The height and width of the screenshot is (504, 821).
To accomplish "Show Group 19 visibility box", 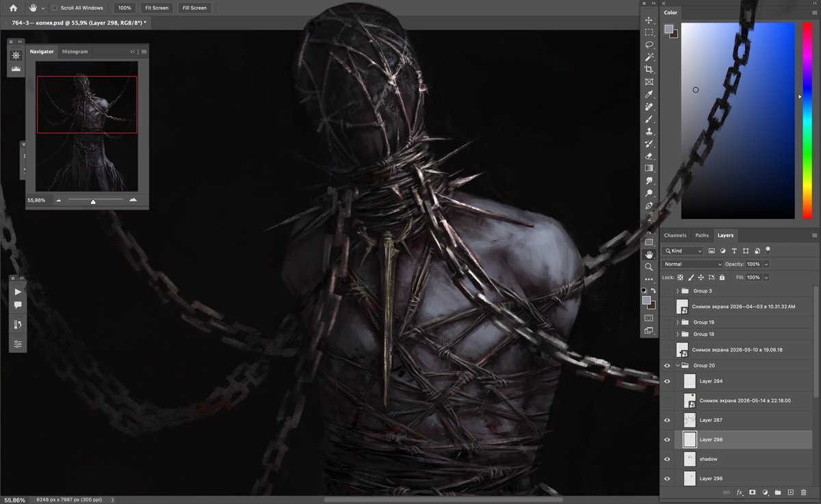I will click(x=667, y=321).
